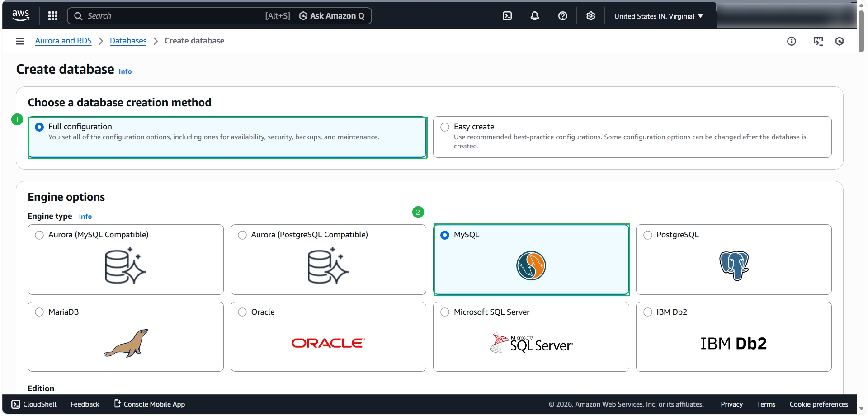
Task: Click the copyright notice text
Action: [x=626, y=404]
